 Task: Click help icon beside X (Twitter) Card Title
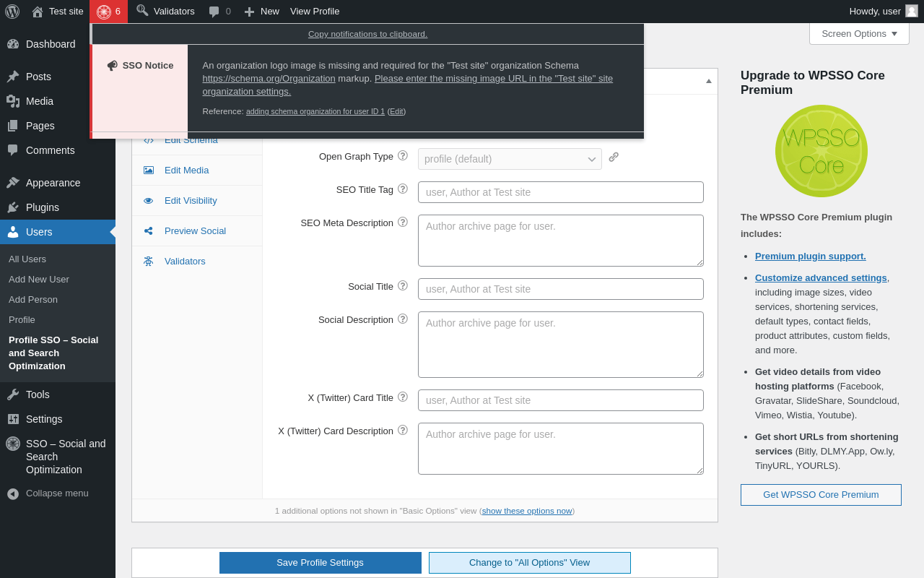[403, 397]
